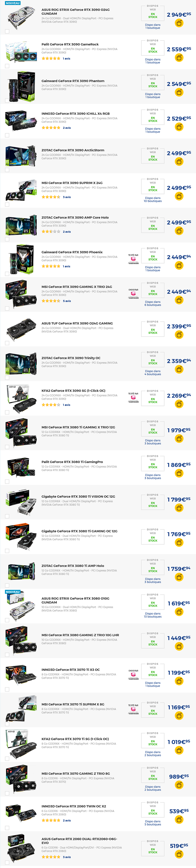Add ASUS RTX 2060 DUAL to cart

(179, 854)
